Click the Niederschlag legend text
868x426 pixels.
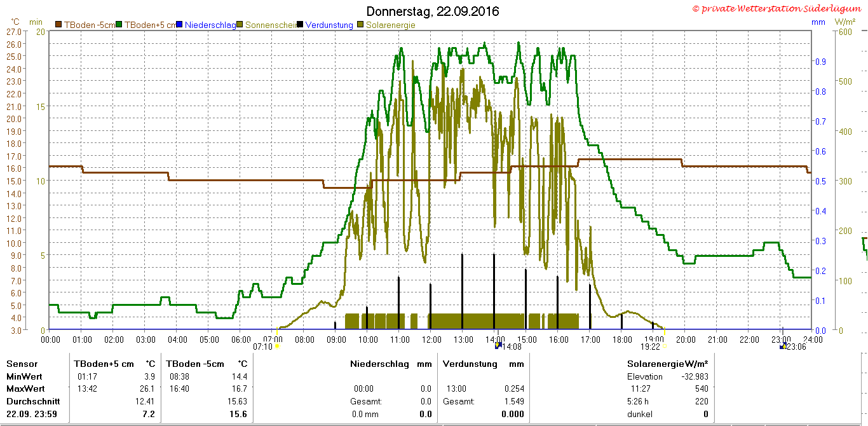pyautogui.click(x=210, y=25)
